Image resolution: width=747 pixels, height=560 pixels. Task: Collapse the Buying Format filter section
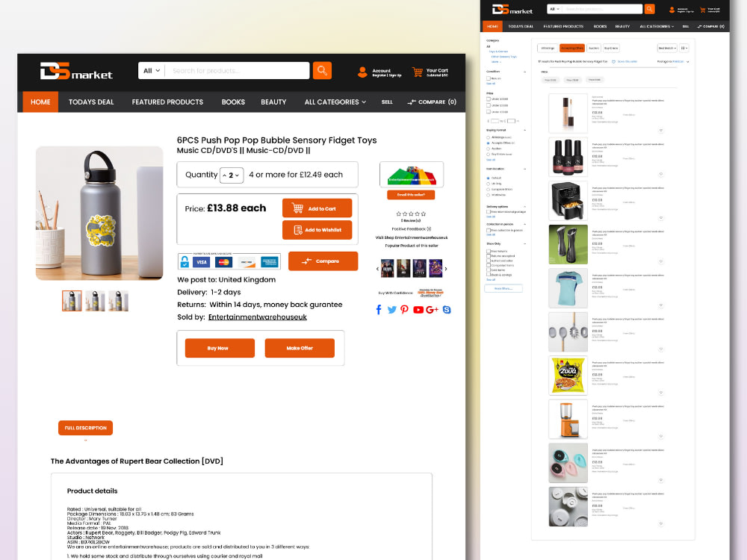(524, 130)
